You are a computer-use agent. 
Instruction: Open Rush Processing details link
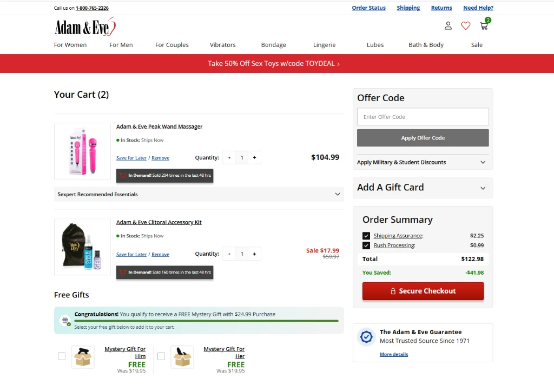(x=394, y=245)
